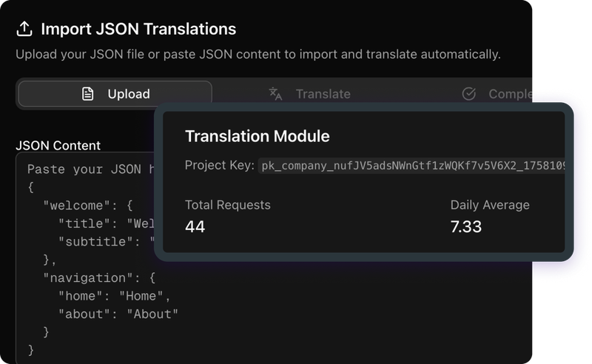Image resolution: width=592 pixels, height=364 pixels.
Task: Click the Import JSON Translations heading
Action: click(x=138, y=29)
